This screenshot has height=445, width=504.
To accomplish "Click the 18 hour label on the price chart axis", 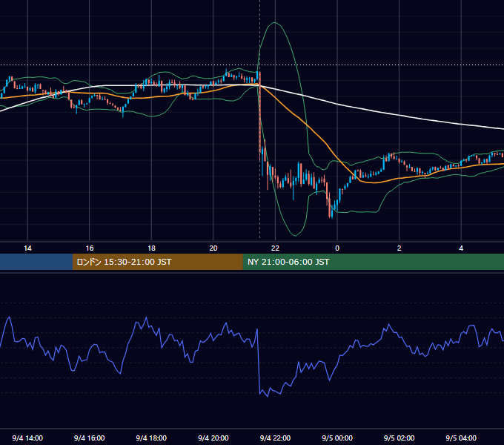I will (x=151, y=248).
